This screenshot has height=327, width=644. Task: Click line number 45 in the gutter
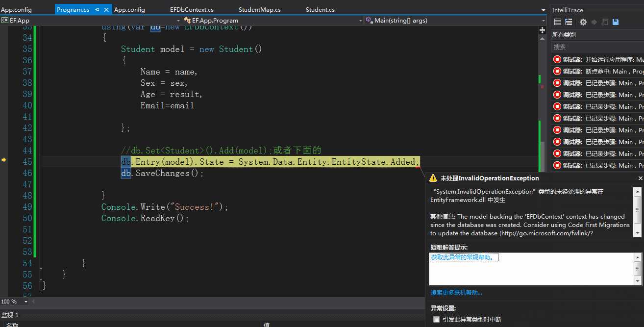click(27, 162)
